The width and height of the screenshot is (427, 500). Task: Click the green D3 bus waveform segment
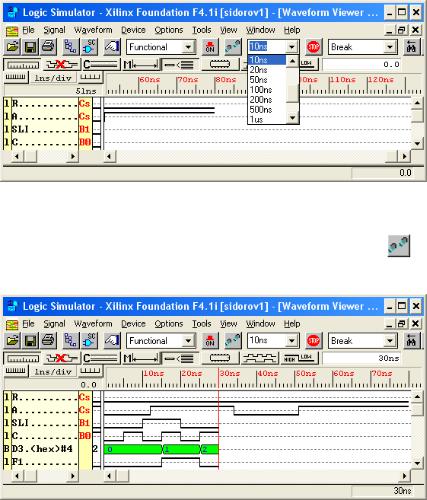[x=161, y=449]
